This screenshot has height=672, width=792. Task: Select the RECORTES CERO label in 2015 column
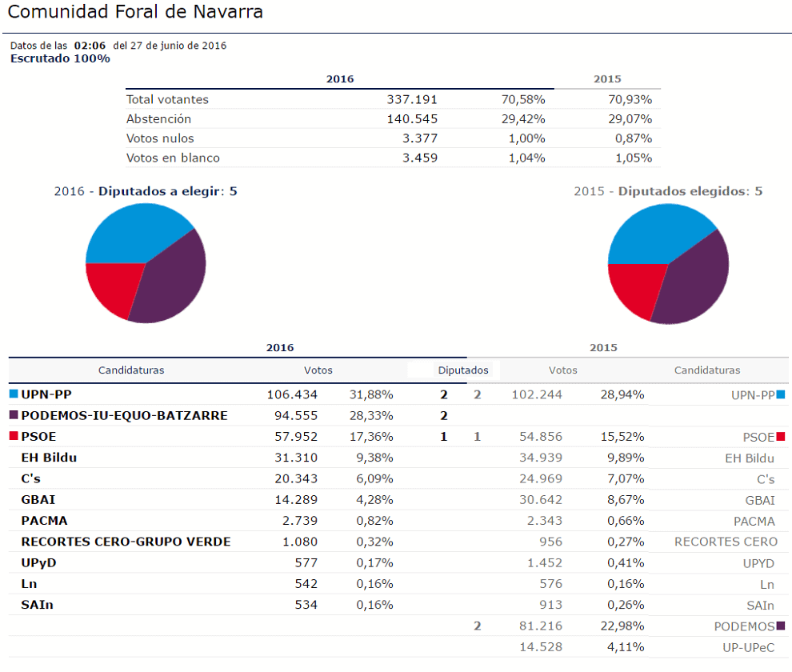pos(726,542)
